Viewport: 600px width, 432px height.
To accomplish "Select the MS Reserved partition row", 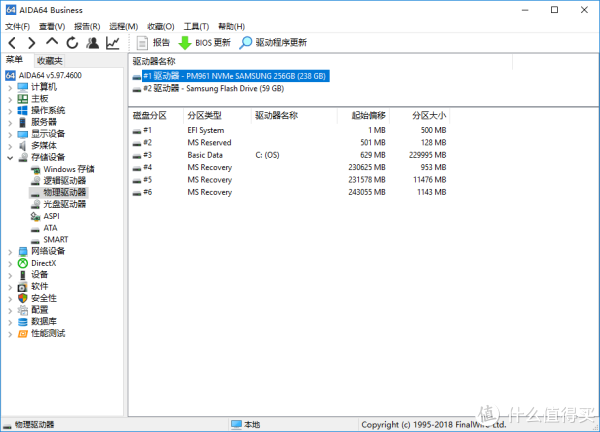I will coord(290,143).
